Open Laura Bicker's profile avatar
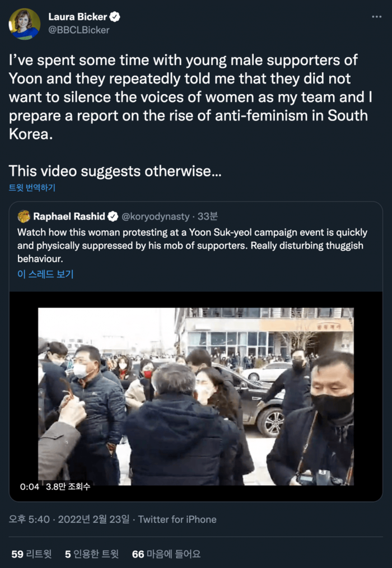This screenshot has height=568, width=392. click(x=25, y=24)
